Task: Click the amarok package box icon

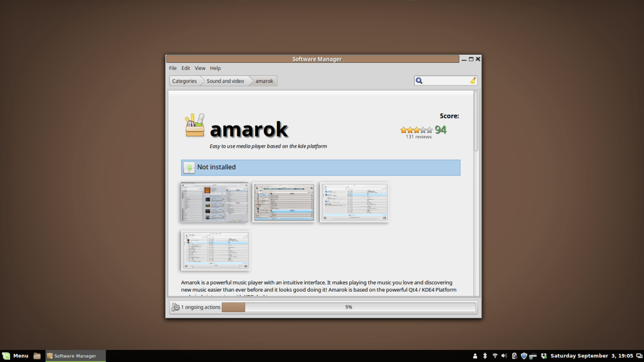Action: click(x=195, y=125)
